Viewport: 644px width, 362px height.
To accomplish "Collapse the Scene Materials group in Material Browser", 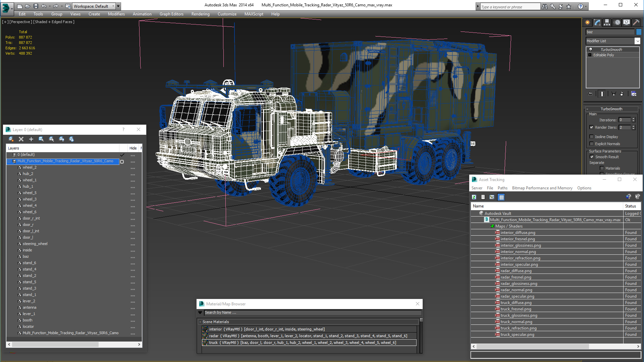I will 200,322.
